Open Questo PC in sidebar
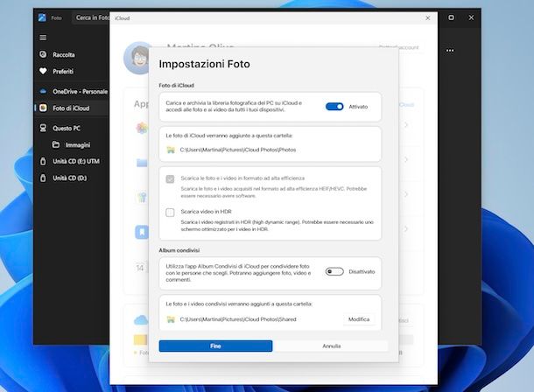 pos(67,128)
